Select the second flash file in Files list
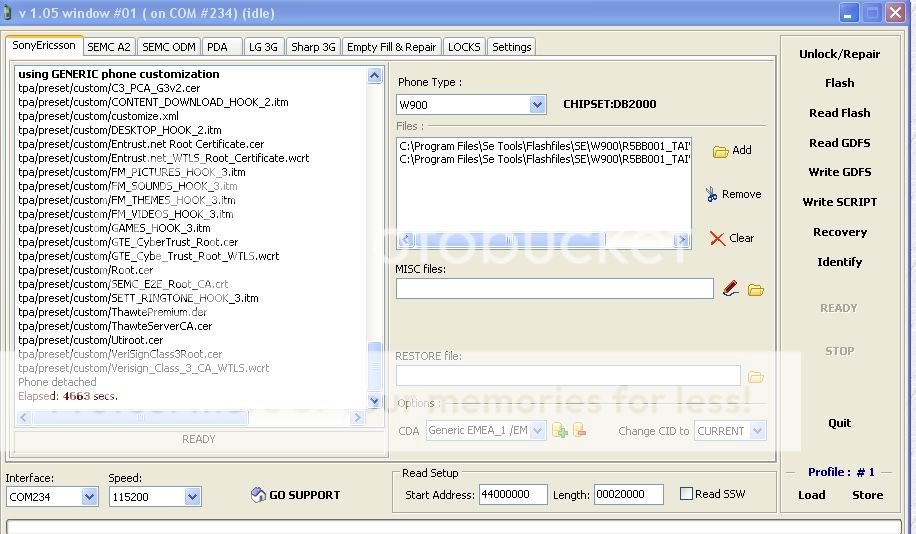Image resolution: width=916 pixels, height=534 pixels. tap(544, 159)
